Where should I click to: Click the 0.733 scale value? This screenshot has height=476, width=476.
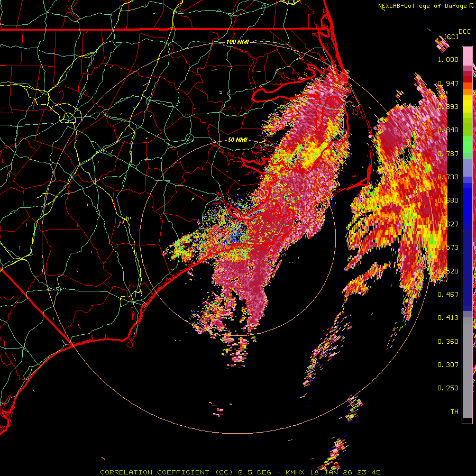[x=448, y=177]
